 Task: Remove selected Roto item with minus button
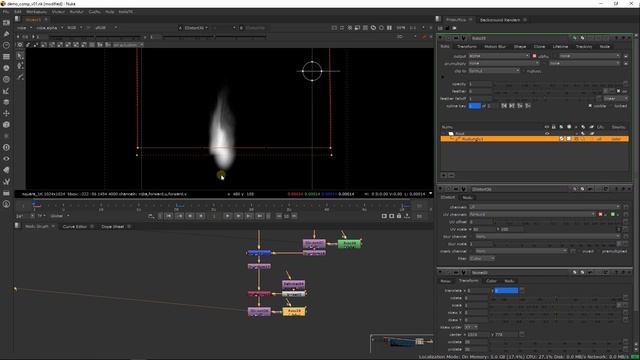pos(451,175)
